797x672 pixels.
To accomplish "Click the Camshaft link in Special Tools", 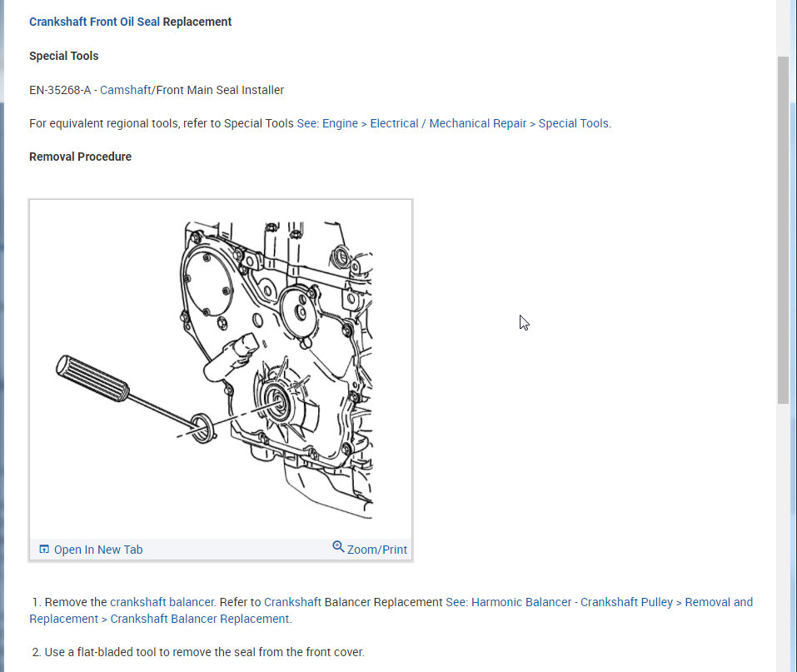I will tap(126, 90).
